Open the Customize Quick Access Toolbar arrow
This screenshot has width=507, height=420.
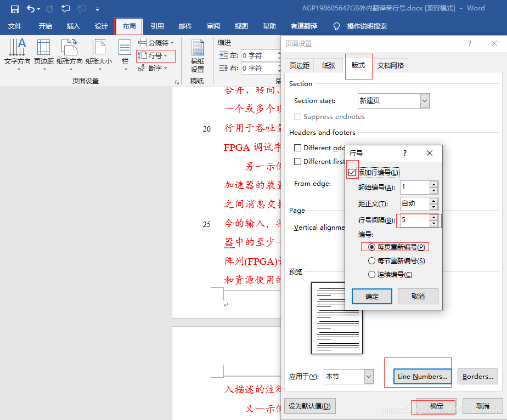click(97, 9)
